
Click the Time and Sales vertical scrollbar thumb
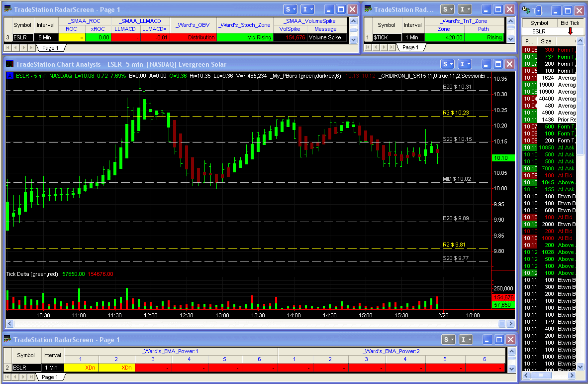click(x=581, y=100)
